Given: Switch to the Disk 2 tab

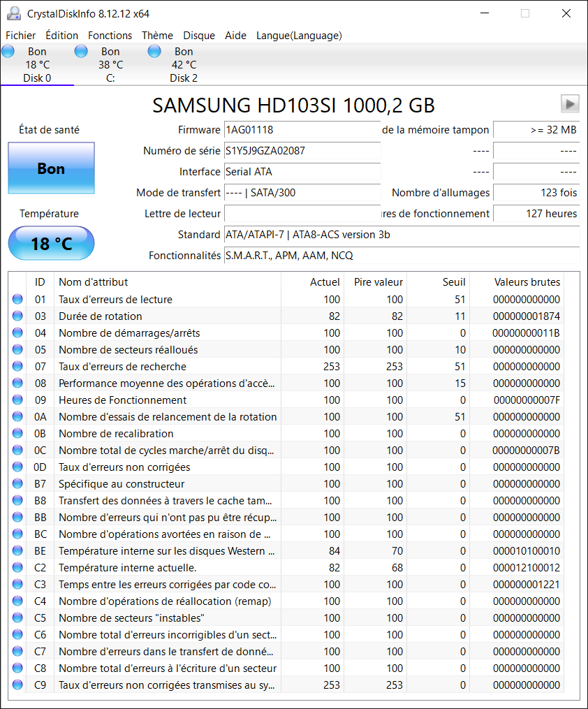Looking at the screenshot, I should 184,65.
